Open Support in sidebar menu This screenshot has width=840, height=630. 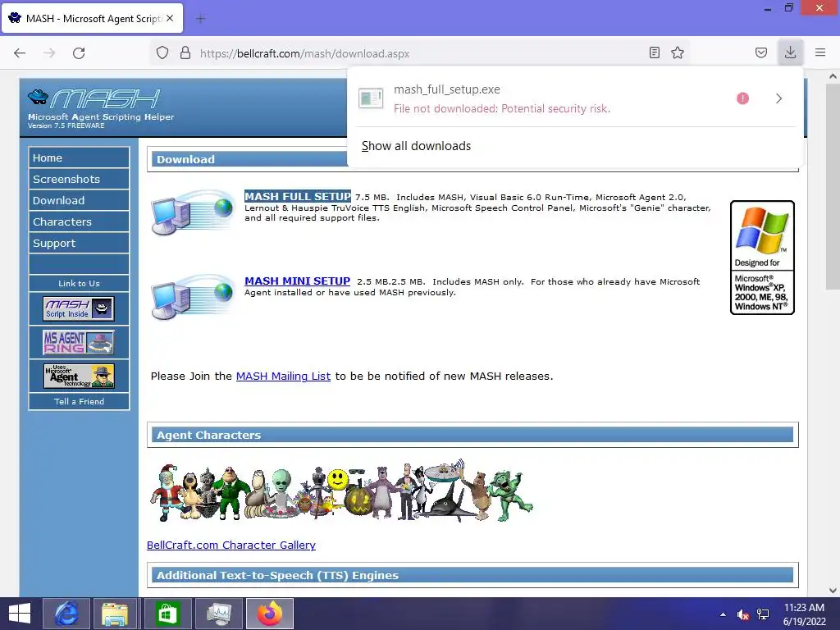pos(79,243)
